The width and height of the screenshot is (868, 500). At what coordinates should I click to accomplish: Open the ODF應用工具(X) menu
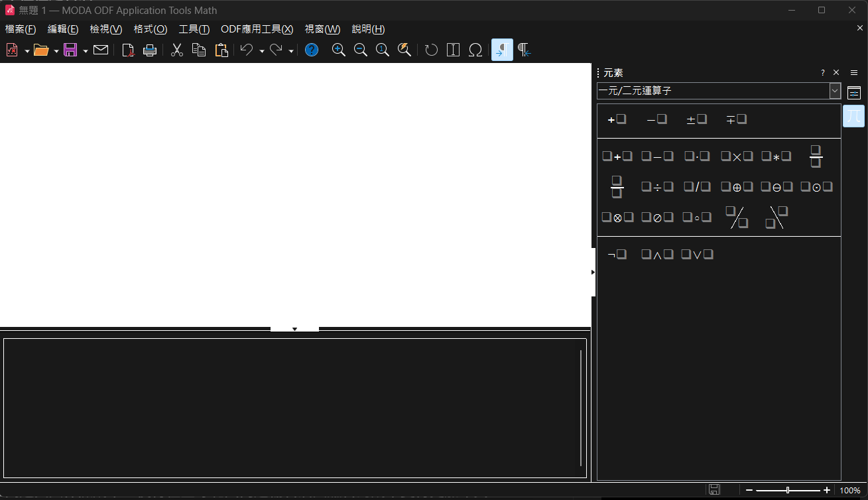[x=257, y=29]
